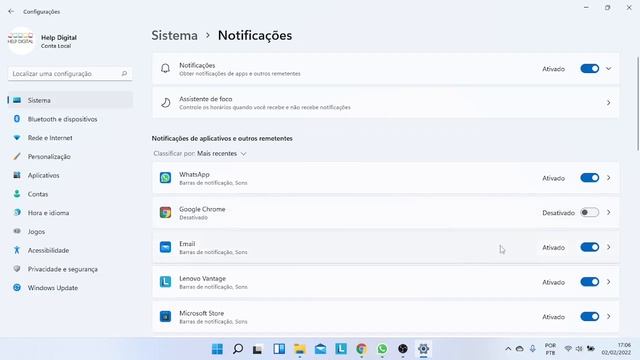Click the POR PTB language indicator
Image resolution: width=640 pixels, height=360 pixels.
[550, 349]
